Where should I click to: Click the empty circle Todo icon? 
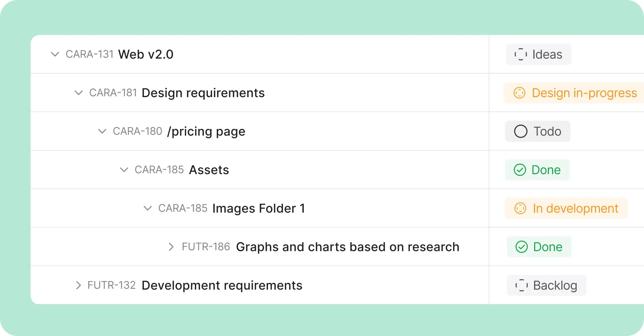(x=521, y=131)
